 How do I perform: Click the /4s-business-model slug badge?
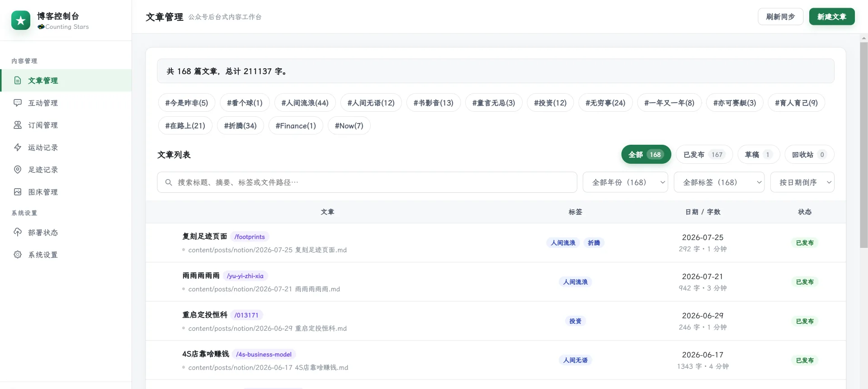pyautogui.click(x=264, y=354)
